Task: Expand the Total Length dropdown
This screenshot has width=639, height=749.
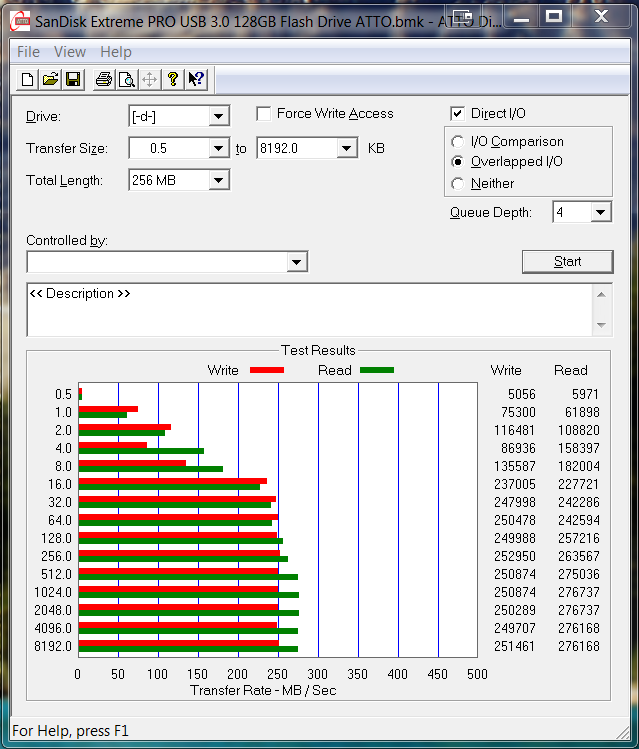Action: click(219, 181)
